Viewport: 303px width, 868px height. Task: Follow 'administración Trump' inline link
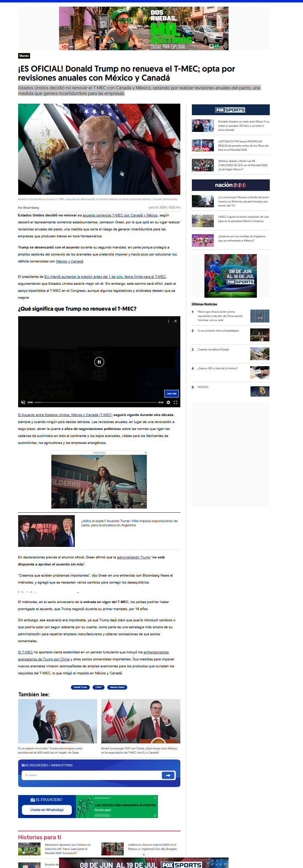134,557
